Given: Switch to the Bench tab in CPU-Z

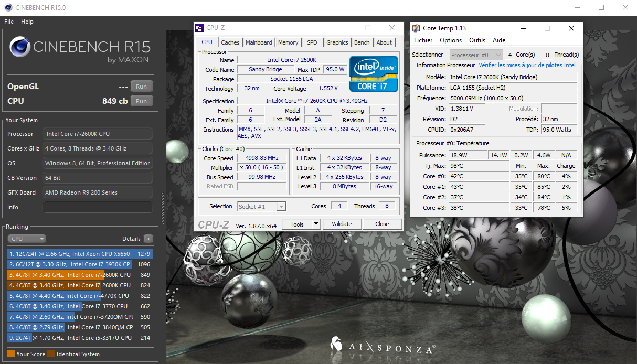Looking at the screenshot, I should (x=362, y=42).
